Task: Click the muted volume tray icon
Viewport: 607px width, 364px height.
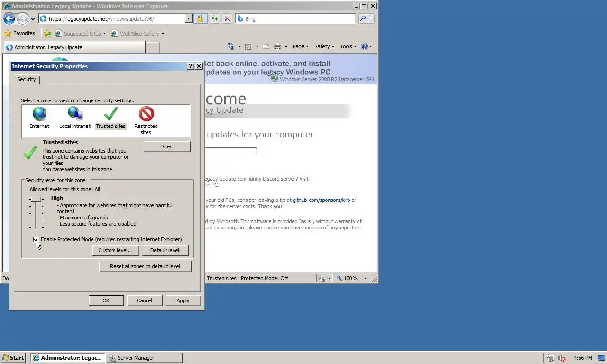Action: point(562,358)
